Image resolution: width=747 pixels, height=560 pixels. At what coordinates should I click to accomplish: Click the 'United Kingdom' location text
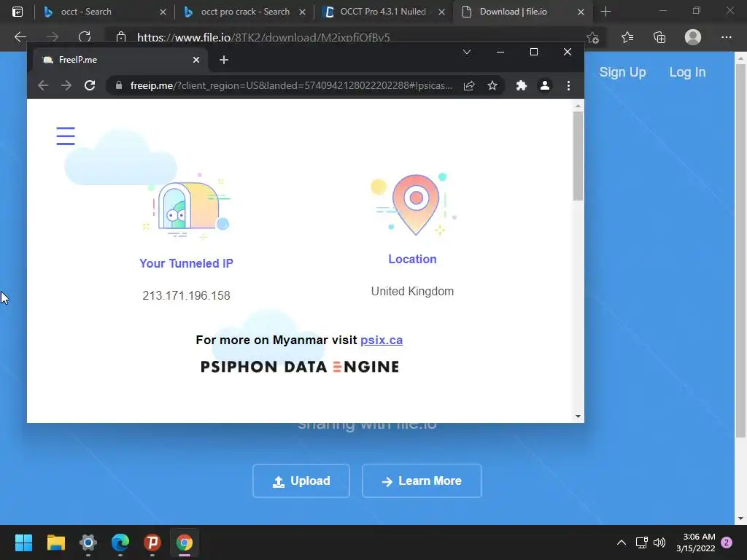point(412,291)
